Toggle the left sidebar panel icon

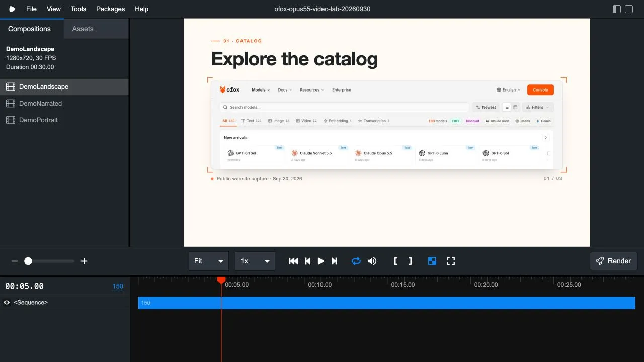[x=617, y=9]
